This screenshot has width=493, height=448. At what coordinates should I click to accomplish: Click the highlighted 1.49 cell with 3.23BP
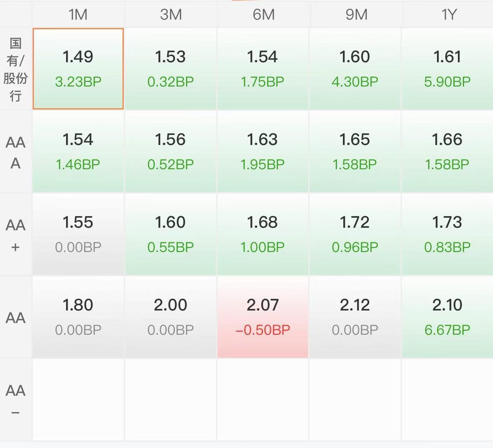78,69
